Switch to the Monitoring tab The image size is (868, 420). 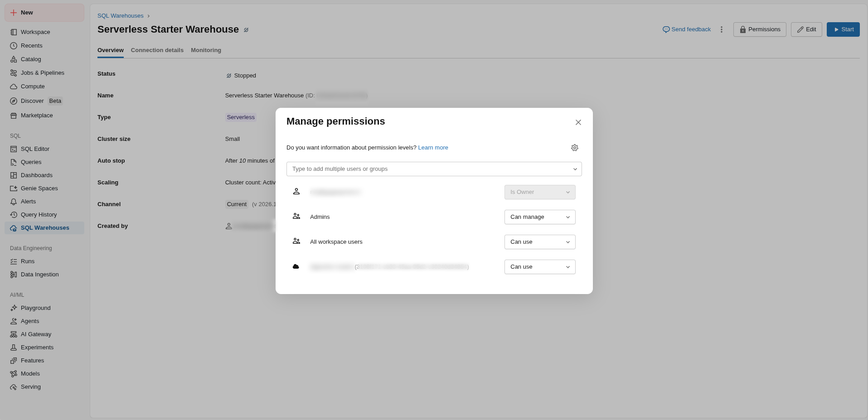(x=206, y=50)
